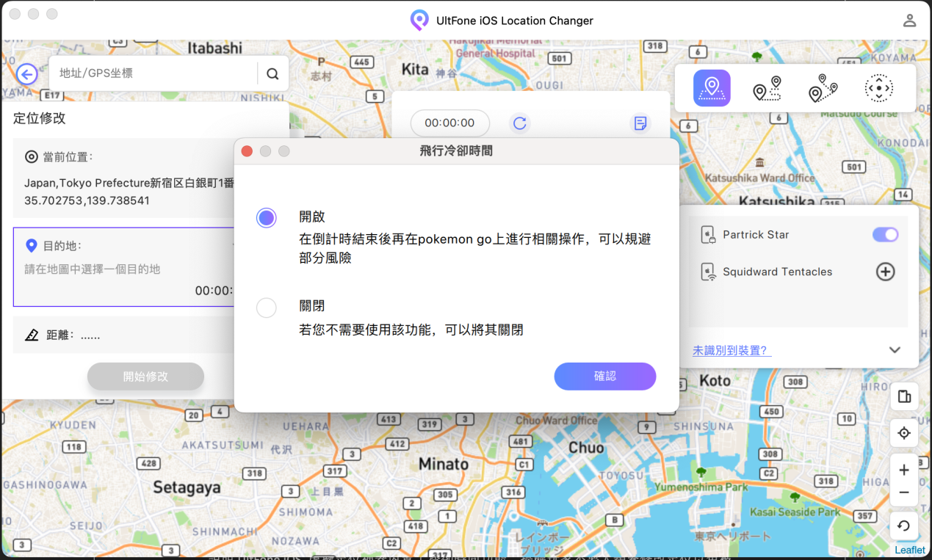Close the 飛行冷卻時間 dialog
This screenshot has width=932, height=560.
pos(247,151)
